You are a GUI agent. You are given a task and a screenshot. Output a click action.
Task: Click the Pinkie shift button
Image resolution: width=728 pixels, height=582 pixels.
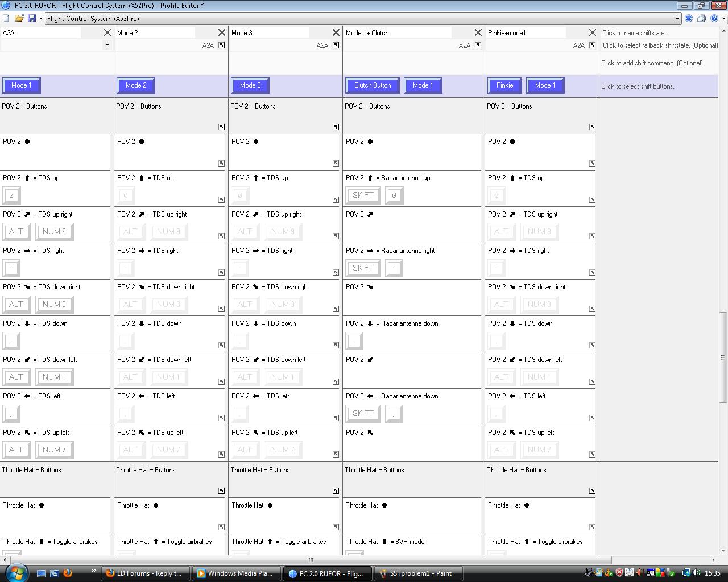pos(504,85)
